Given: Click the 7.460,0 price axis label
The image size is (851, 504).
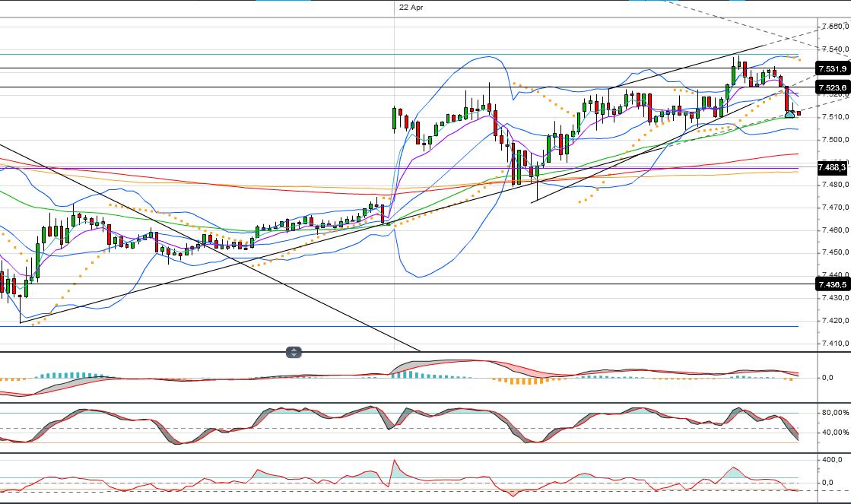Looking at the screenshot, I should click(835, 230).
